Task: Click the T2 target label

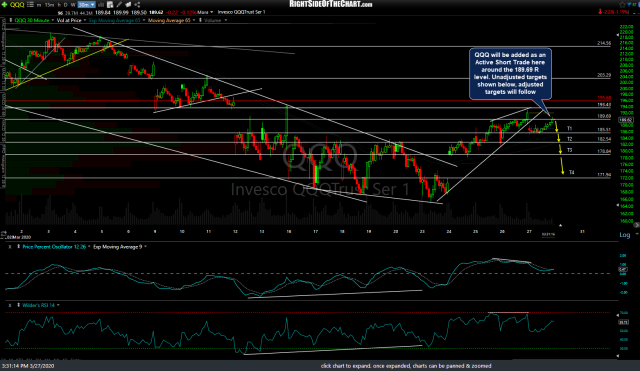Action: click(569, 139)
